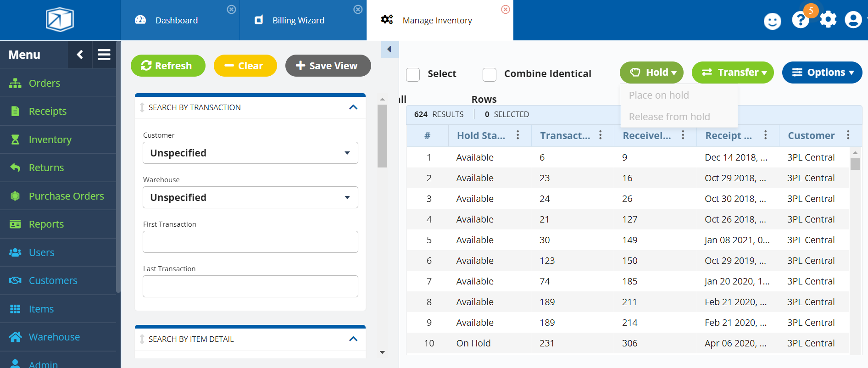
Task: Open the Warehouse dropdown
Action: 250,197
